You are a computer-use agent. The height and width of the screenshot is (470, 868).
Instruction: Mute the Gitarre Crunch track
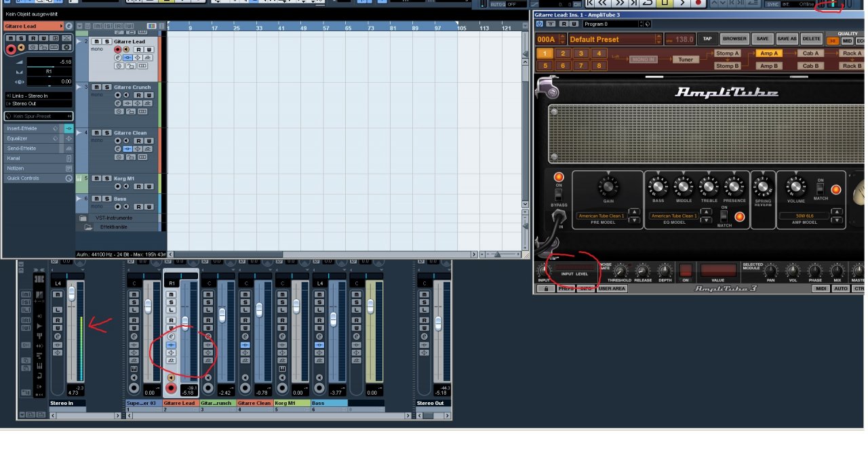point(96,87)
